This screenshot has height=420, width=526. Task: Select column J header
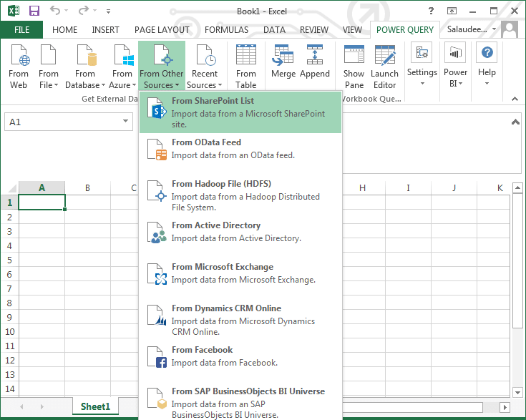[x=454, y=188]
